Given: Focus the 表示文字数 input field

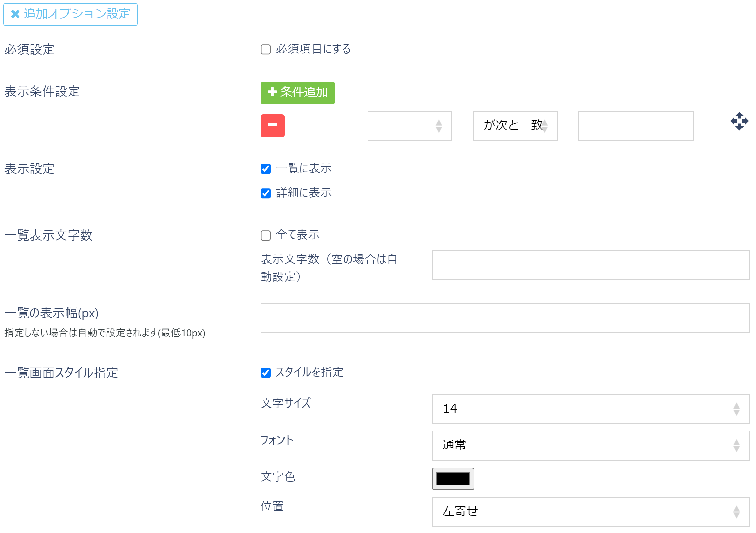Looking at the screenshot, I should point(590,265).
